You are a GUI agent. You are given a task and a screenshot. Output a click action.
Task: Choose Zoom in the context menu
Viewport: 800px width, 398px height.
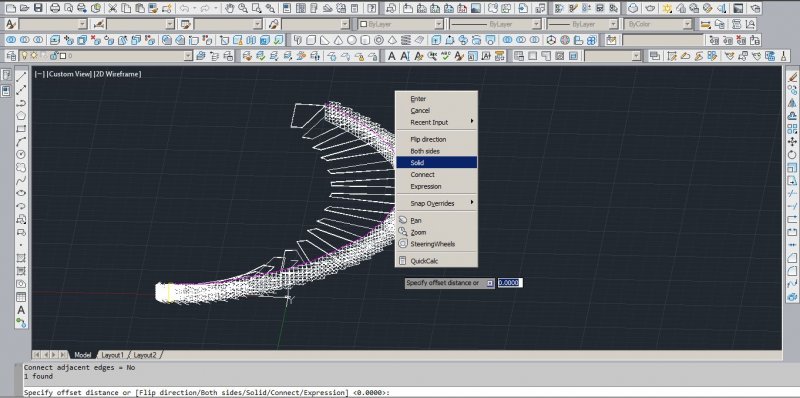coord(436,232)
